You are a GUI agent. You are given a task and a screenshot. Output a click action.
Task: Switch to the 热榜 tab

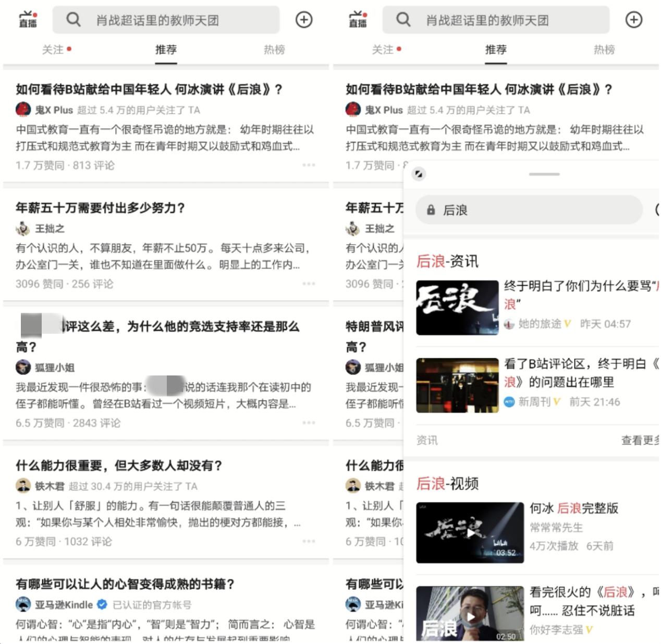[x=275, y=50]
